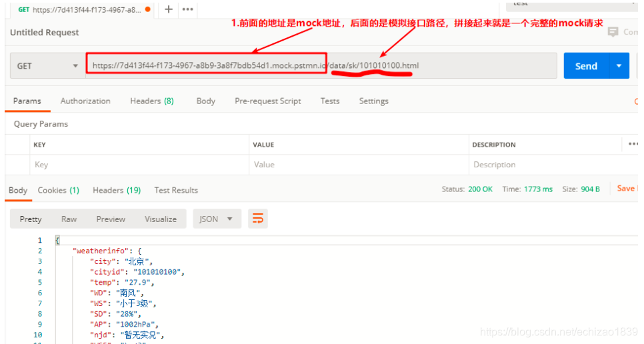Open the Tests tab
644x344 pixels.
330,101
